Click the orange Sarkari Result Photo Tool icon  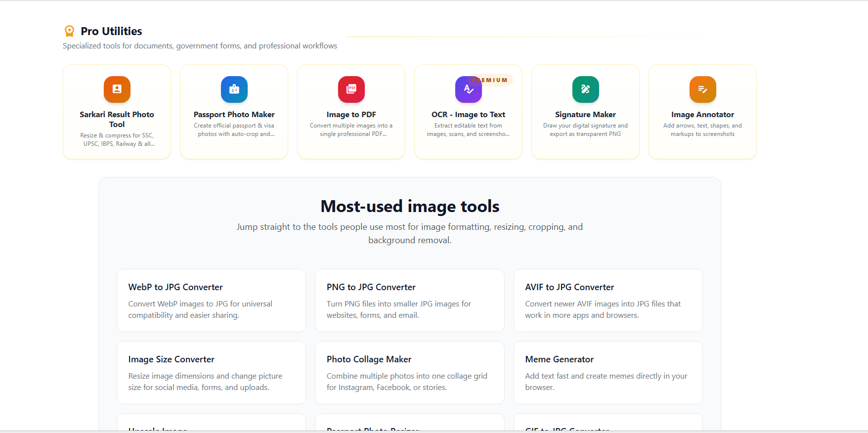click(117, 89)
